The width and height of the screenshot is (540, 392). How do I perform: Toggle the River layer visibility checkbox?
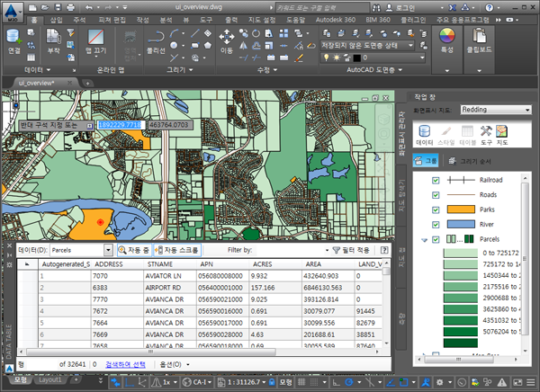pos(436,224)
